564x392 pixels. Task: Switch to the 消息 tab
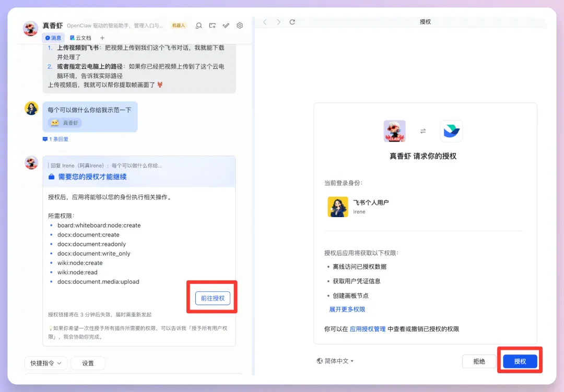[x=53, y=38]
